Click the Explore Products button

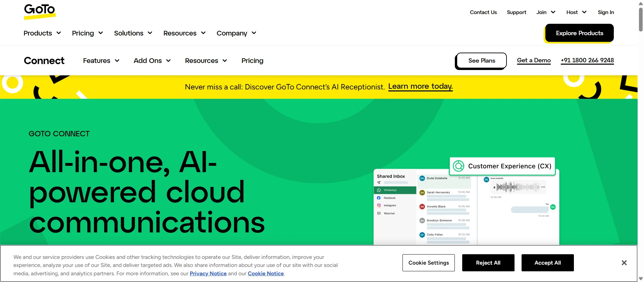click(x=579, y=33)
